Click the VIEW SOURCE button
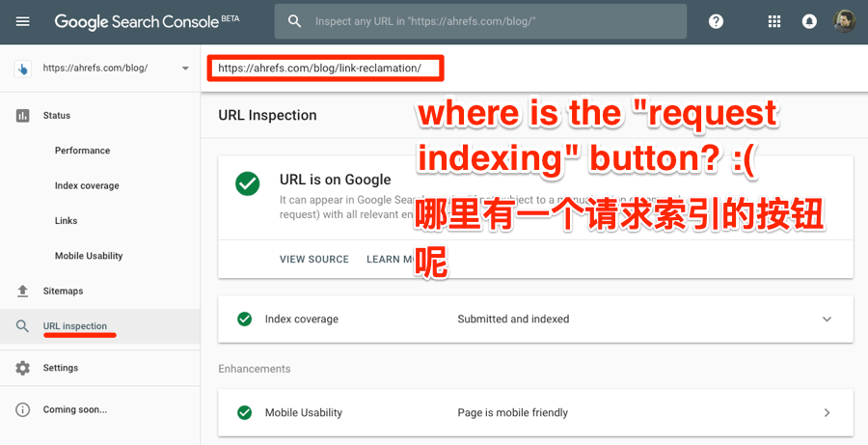The image size is (868, 445). click(313, 259)
